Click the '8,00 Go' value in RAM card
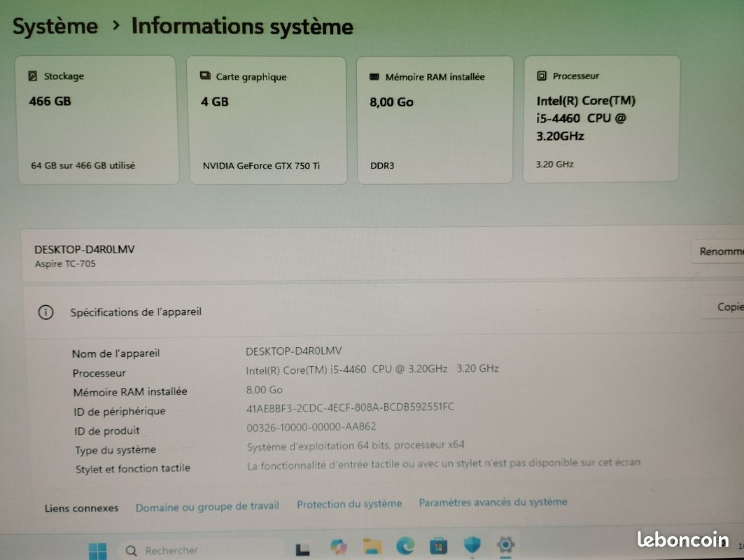Screen dimensions: 744x560 tap(391, 102)
